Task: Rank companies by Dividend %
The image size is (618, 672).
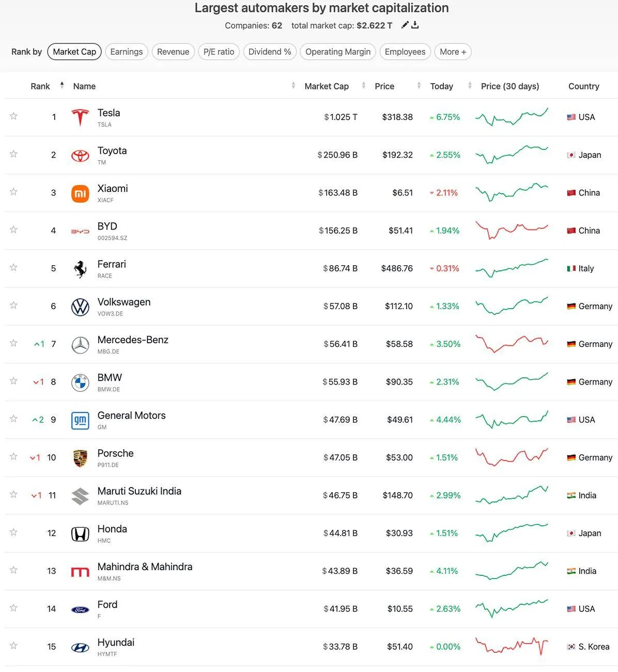Action: point(270,52)
